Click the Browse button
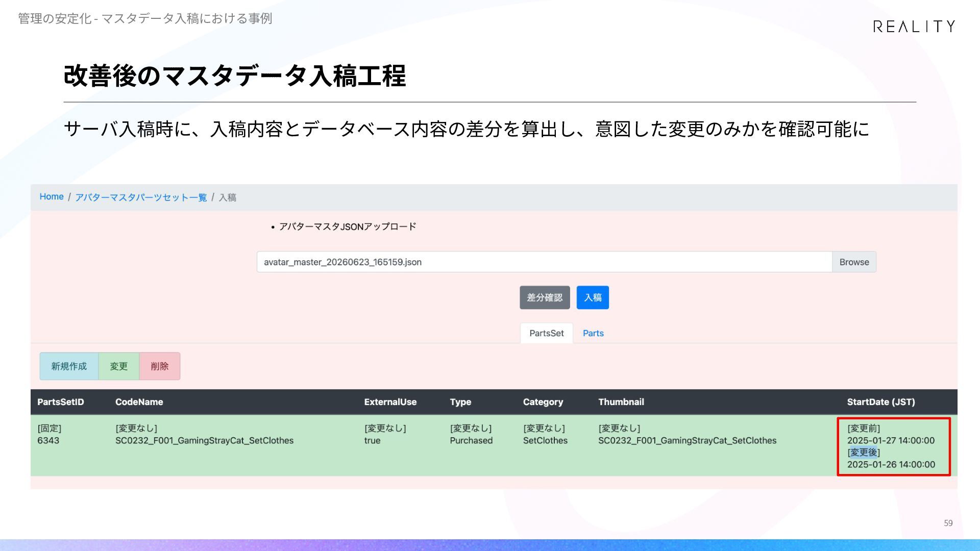The width and height of the screenshot is (980, 551). pos(854,262)
